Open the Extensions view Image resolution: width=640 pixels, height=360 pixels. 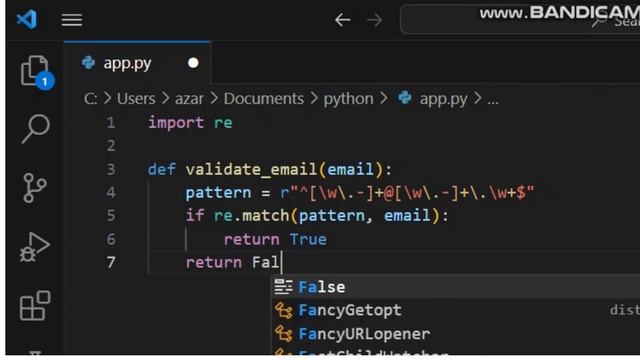35,305
